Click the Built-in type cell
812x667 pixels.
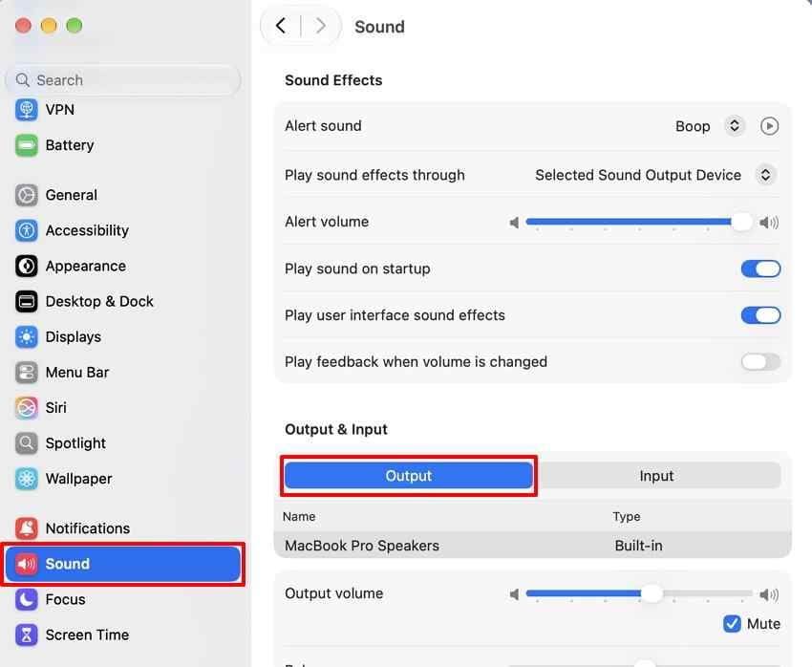[638, 546]
